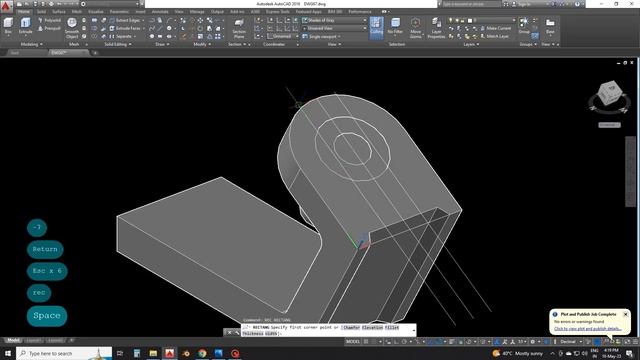Open the Unnamed UCS dropdown
Screen dimensions: 640x360
[282, 36]
